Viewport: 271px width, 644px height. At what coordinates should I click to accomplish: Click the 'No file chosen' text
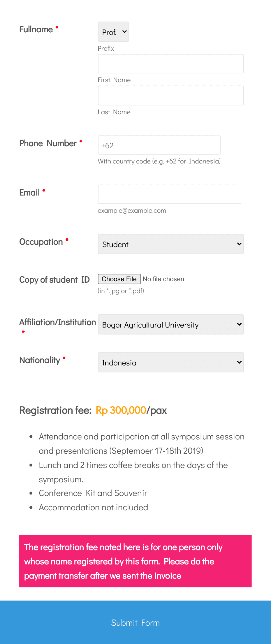click(163, 279)
